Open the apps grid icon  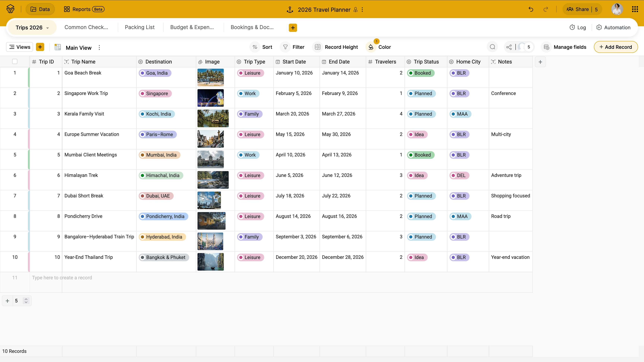point(635,9)
